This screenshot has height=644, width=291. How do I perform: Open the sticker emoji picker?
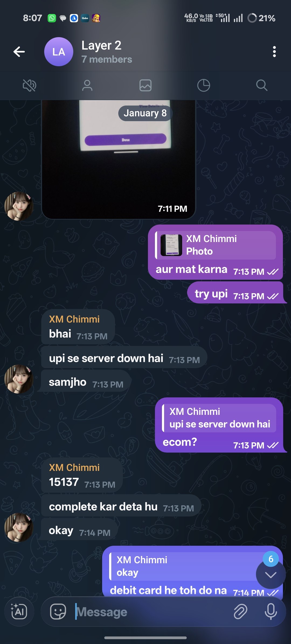click(58, 611)
